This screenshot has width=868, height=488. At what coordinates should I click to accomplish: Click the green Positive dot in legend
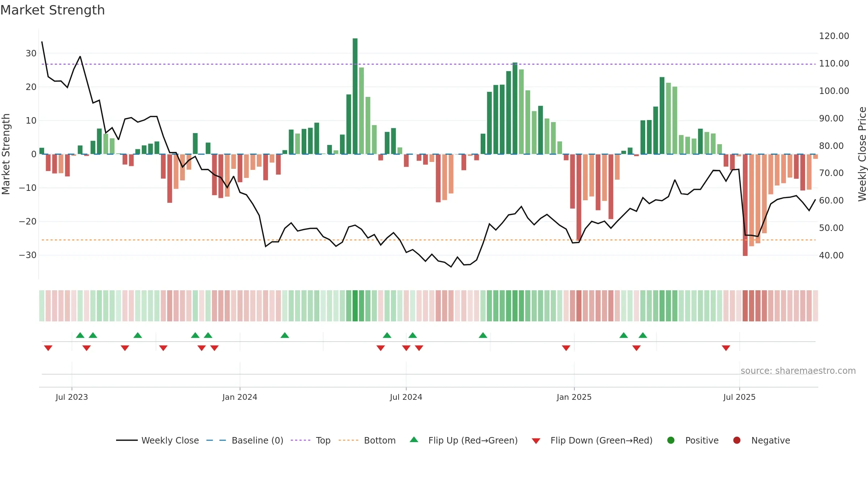click(x=671, y=440)
